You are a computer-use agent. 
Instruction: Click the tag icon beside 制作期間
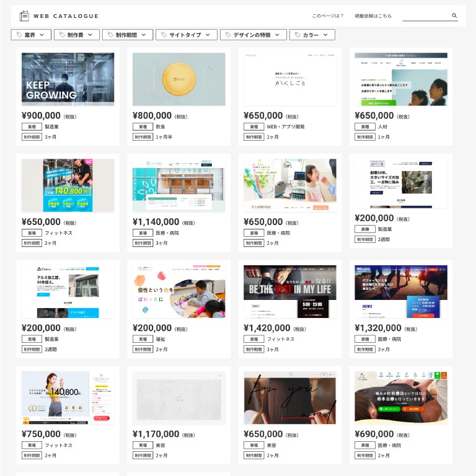coord(110,35)
